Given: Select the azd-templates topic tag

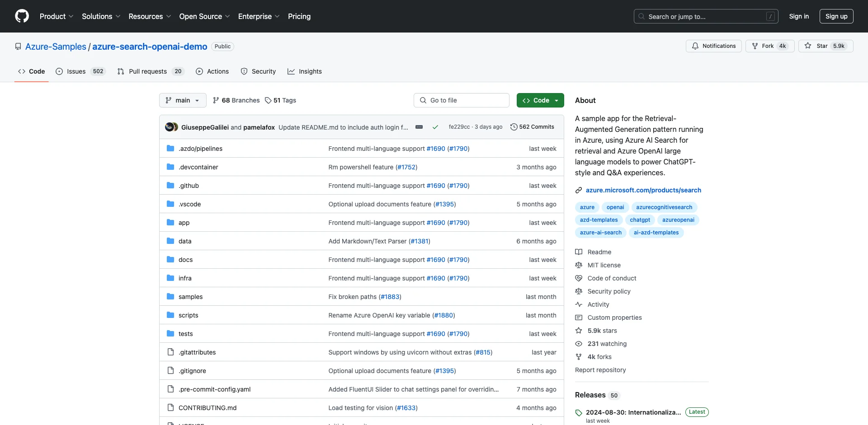Looking at the screenshot, I should (599, 220).
